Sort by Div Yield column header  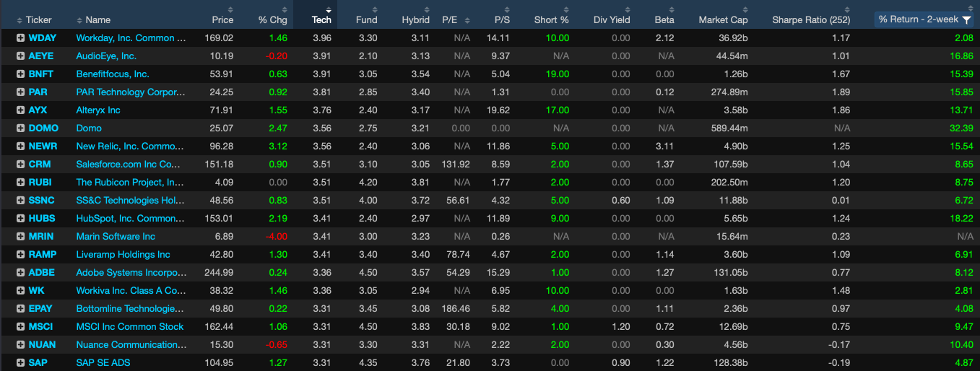pyautogui.click(x=612, y=19)
